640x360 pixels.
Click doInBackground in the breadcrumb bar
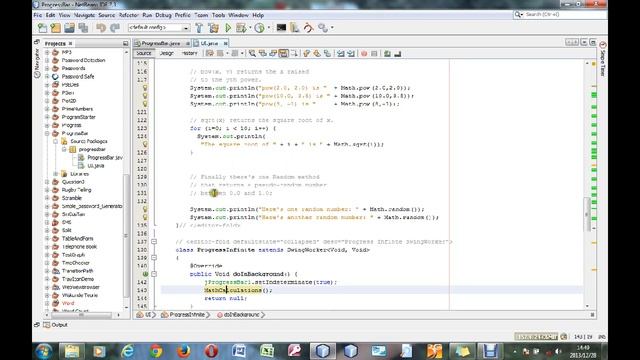tap(241, 315)
